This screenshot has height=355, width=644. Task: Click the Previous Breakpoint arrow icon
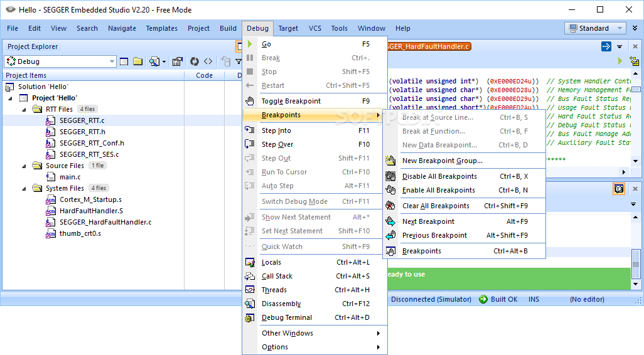pyautogui.click(x=390, y=236)
